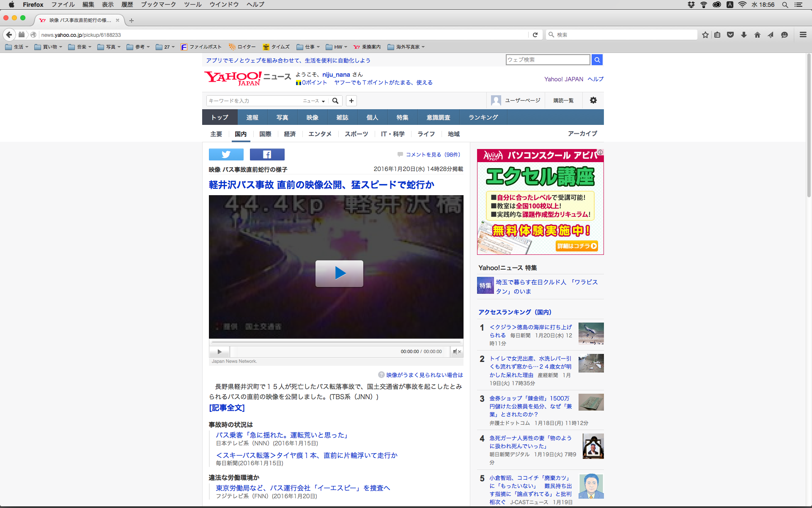This screenshot has height=508, width=812.
Task: Switch to the 経済 category tab
Action: (x=290, y=134)
